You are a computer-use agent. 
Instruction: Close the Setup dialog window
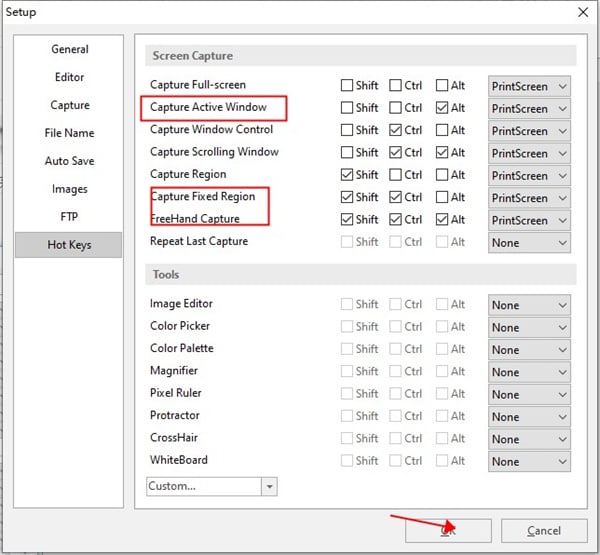coord(583,12)
